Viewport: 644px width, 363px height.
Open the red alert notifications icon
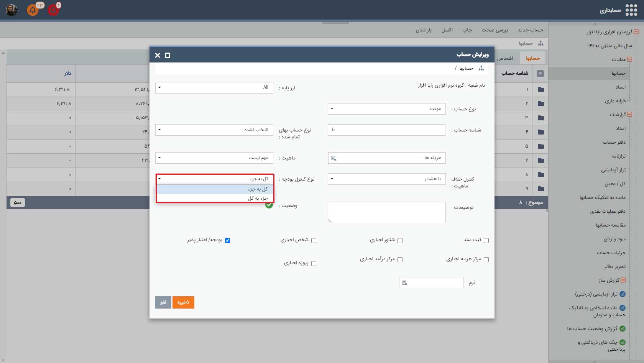click(53, 10)
